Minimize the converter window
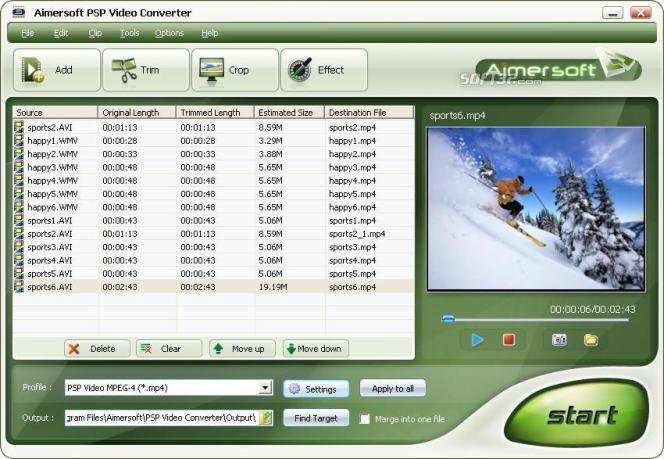Image resolution: width=664 pixels, height=459 pixels. click(x=612, y=13)
